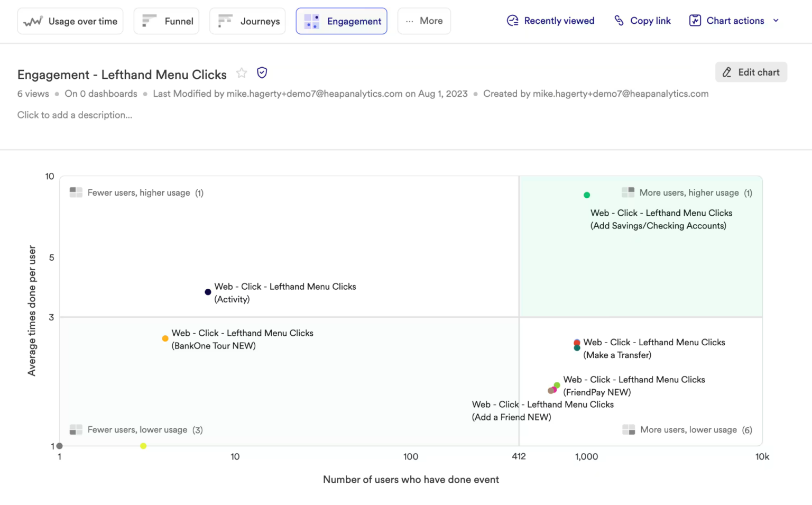Click the Funnel chart icon
Screen dimensions: 812x505
coord(150,21)
